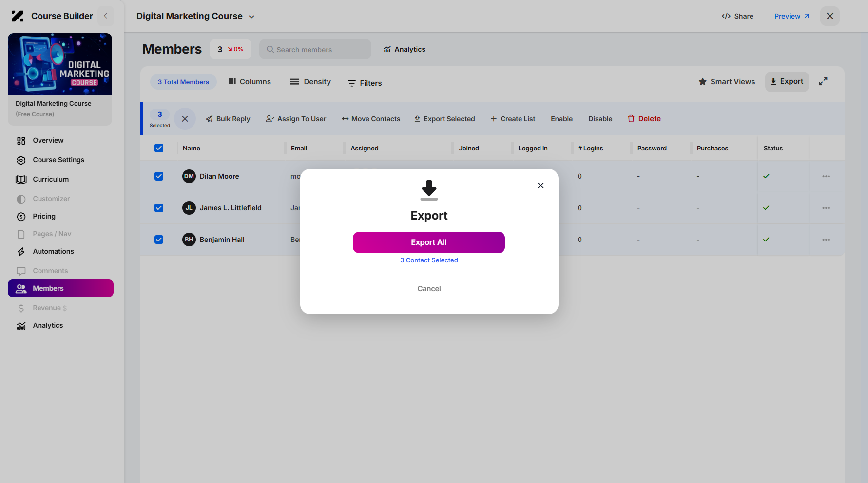Collapse the Course Builder sidebar

point(106,16)
